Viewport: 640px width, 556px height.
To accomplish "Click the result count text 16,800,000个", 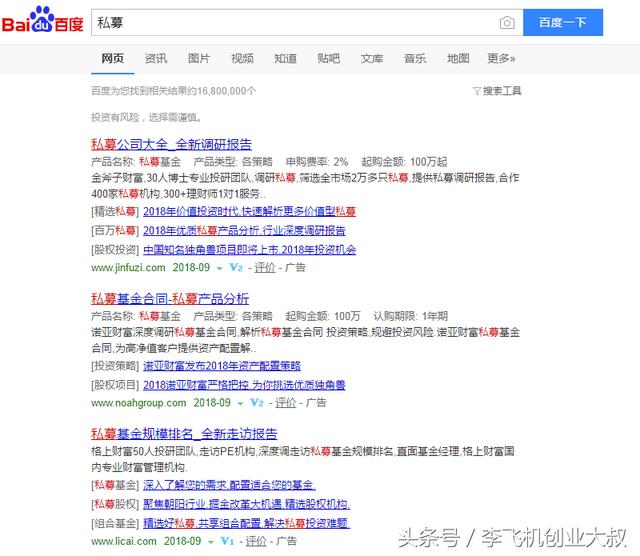I will [227, 91].
